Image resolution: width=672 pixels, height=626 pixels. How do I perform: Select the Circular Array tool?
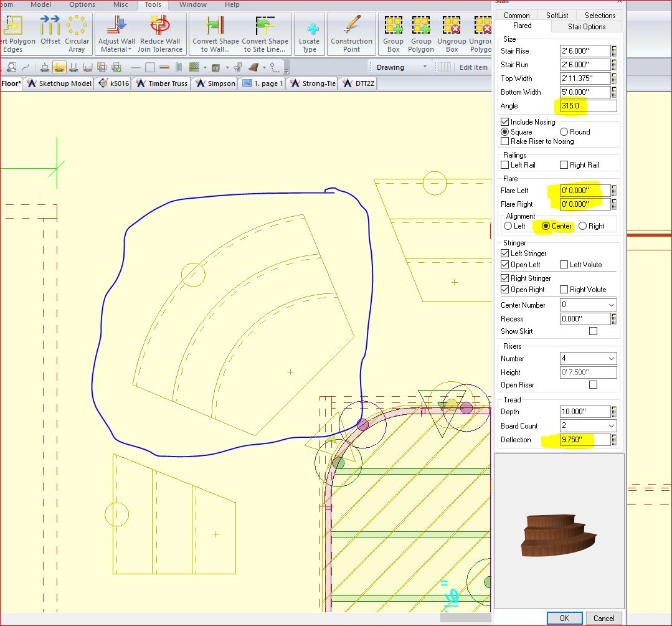point(77,26)
